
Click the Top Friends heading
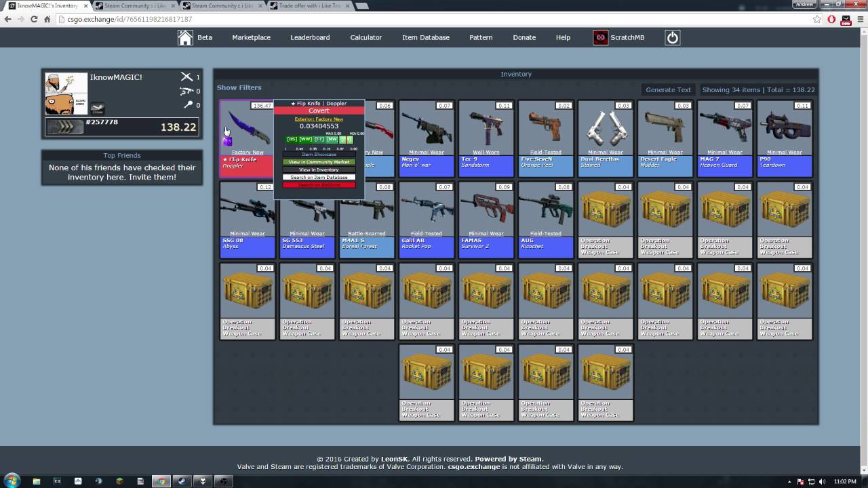(x=122, y=155)
